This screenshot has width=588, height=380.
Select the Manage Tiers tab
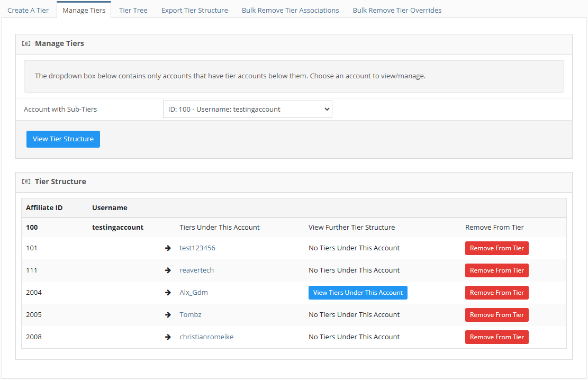pyautogui.click(x=84, y=10)
